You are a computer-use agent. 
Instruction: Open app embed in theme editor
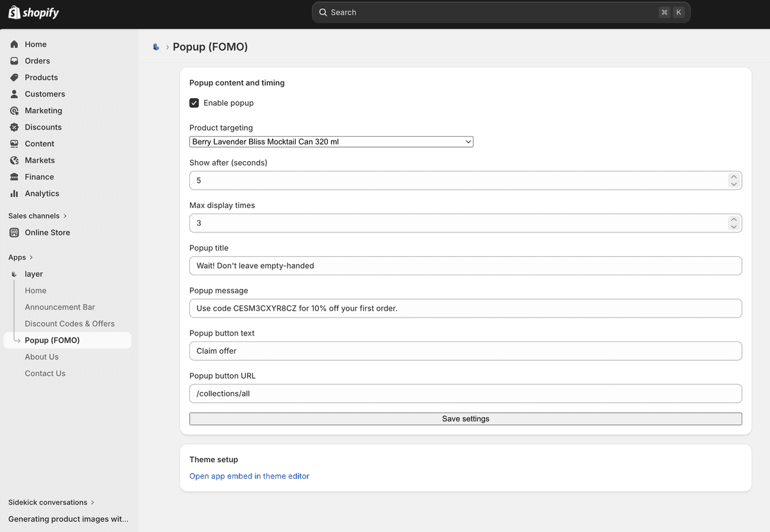(249, 476)
